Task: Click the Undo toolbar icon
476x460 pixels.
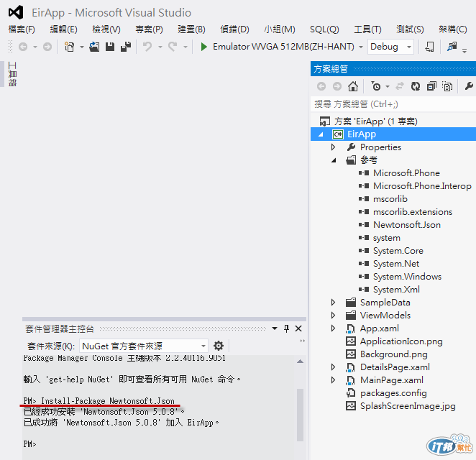Action: (147, 47)
